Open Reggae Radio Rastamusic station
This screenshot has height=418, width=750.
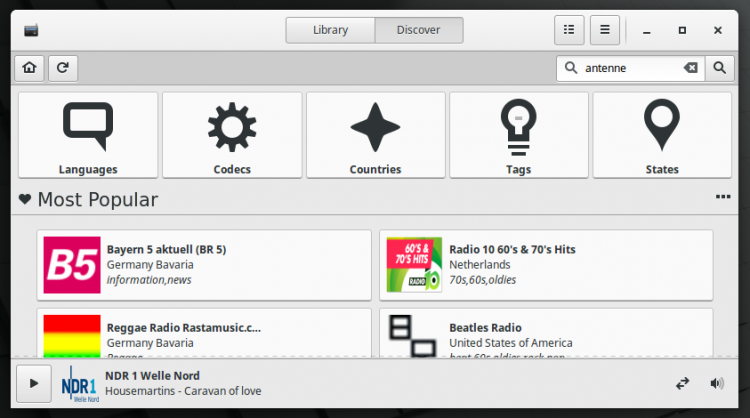coord(204,333)
